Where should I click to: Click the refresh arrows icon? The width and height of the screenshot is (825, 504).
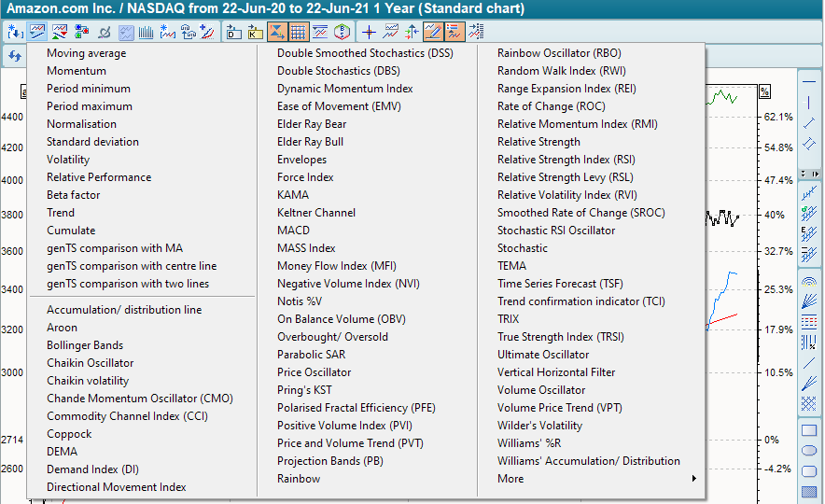tap(15, 56)
